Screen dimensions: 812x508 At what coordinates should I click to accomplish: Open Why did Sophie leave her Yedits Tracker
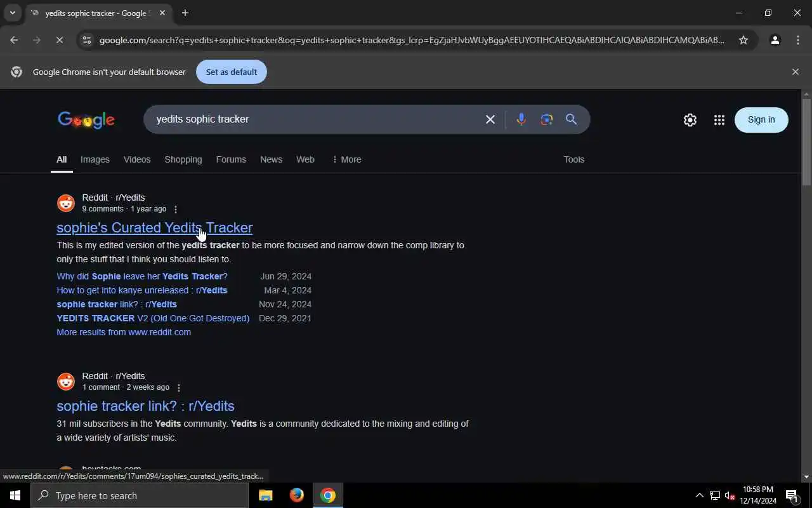(x=142, y=276)
